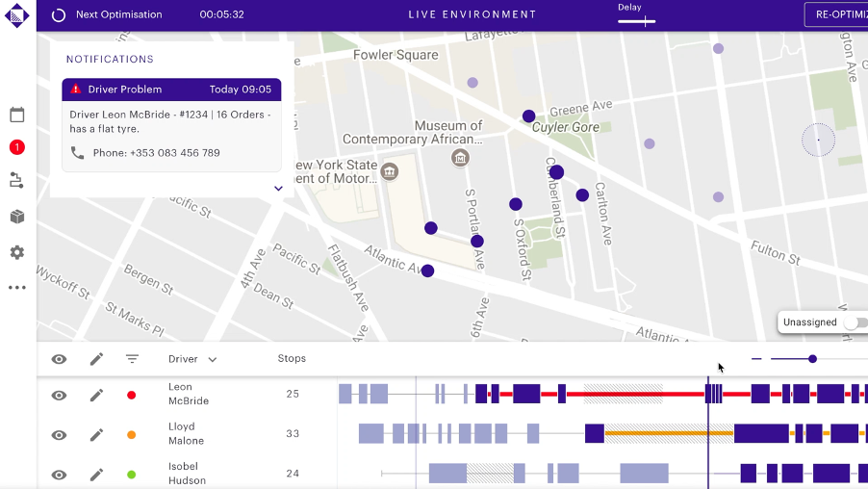This screenshot has width=868, height=489.
Task: Toggle the Unassigned switch
Action: (x=855, y=322)
